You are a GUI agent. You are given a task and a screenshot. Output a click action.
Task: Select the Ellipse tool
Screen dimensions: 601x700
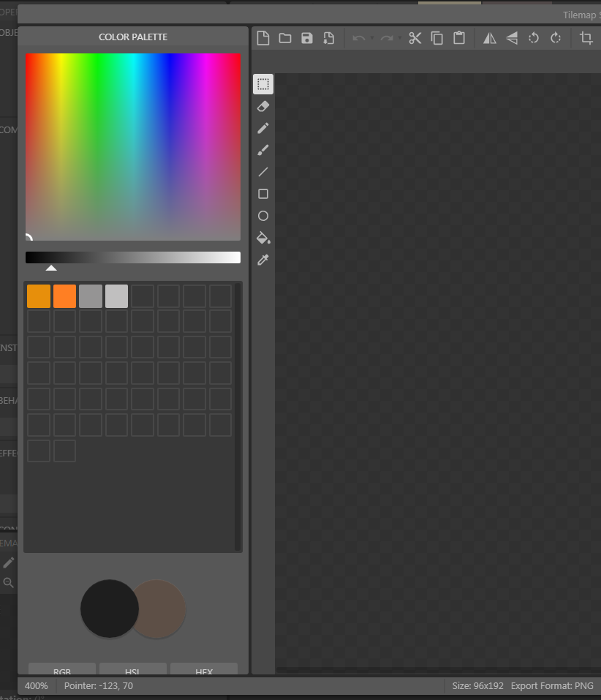click(x=263, y=216)
